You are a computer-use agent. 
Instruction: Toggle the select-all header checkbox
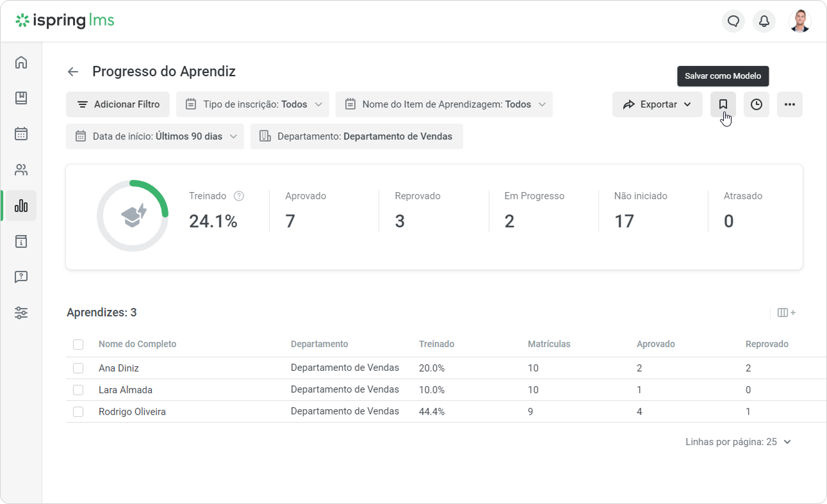tap(78, 345)
